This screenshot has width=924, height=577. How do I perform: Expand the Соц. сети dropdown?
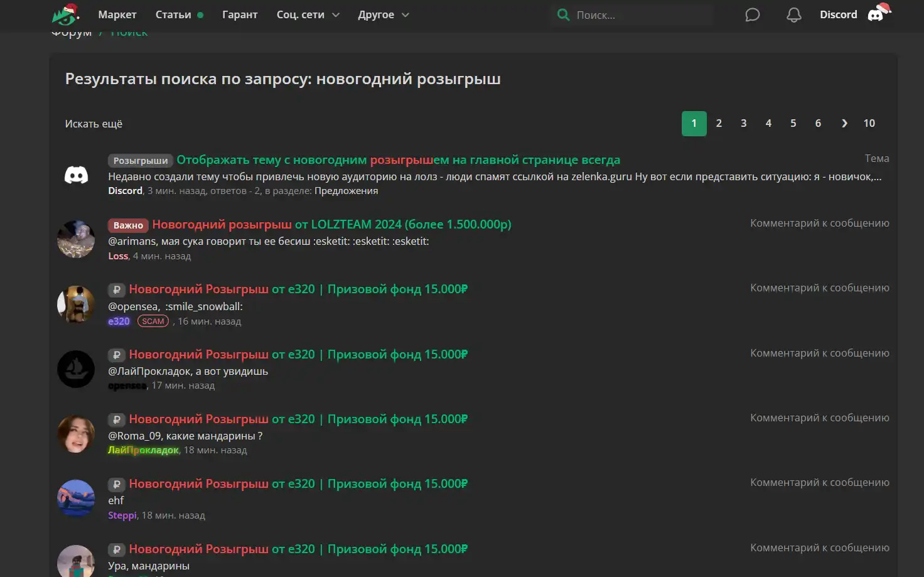click(x=308, y=14)
